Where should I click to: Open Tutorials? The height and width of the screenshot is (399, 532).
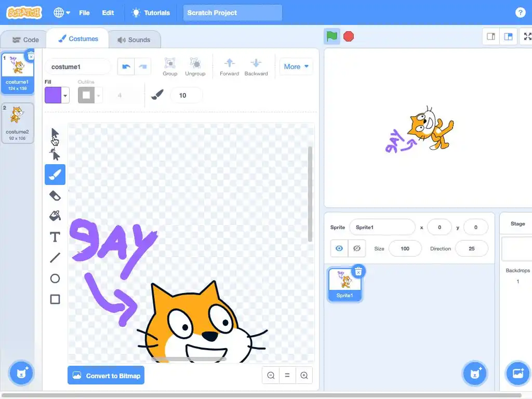151,12
